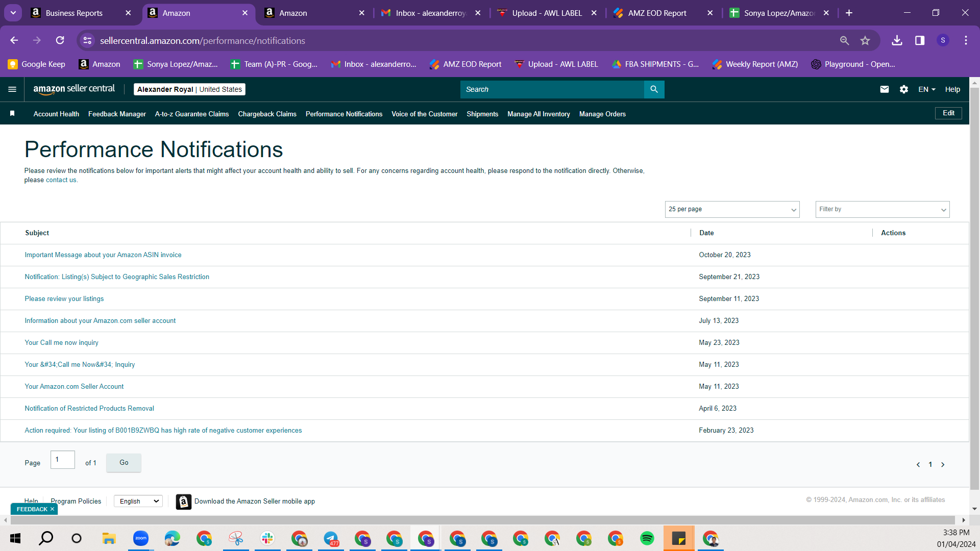Click the bookmark flag icon in nav bar

12,113
